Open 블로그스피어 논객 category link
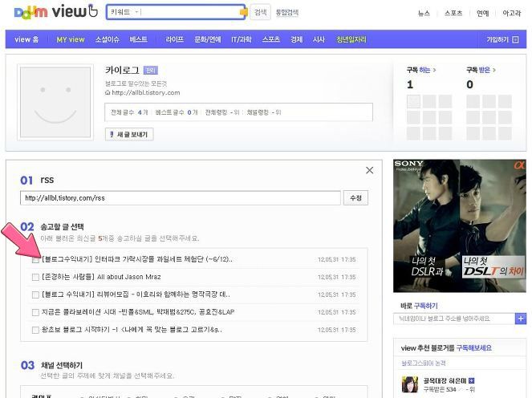Viewport: 532px width, 398px height. click(x=424, y=363)
